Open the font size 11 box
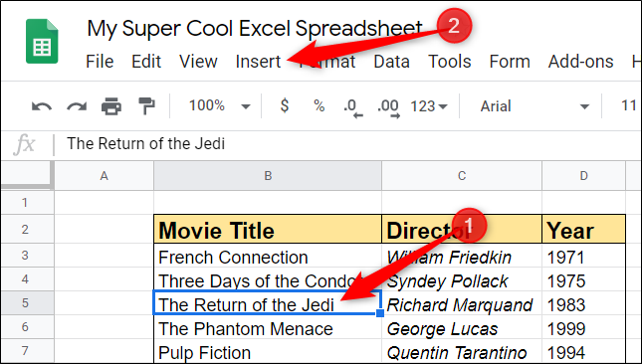642x364 pixels. [x=628, y=106]
